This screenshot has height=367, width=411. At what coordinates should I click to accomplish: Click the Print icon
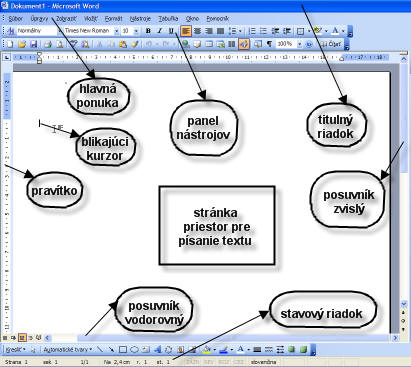tap(48, 44)
